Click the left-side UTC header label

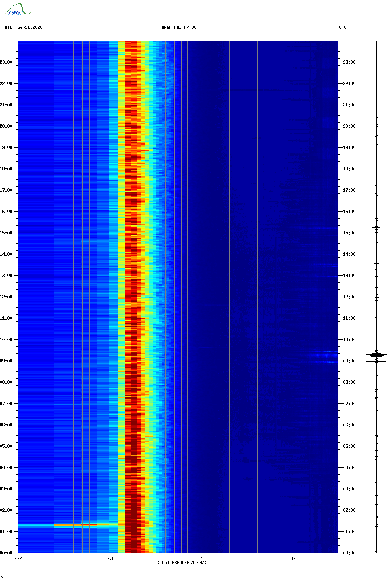click(x=9, y=27)
